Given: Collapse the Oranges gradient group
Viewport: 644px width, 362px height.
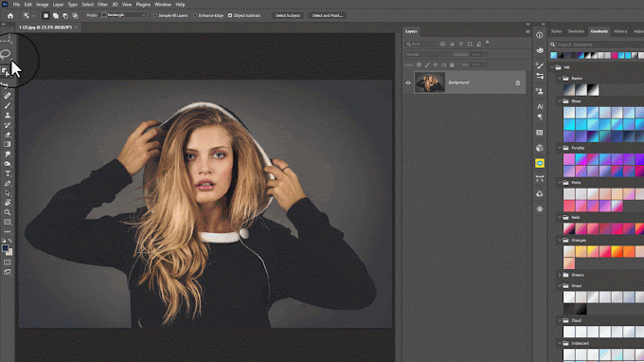Looking at the screenshot, I should pyautogui.click(x=560, y=241).
